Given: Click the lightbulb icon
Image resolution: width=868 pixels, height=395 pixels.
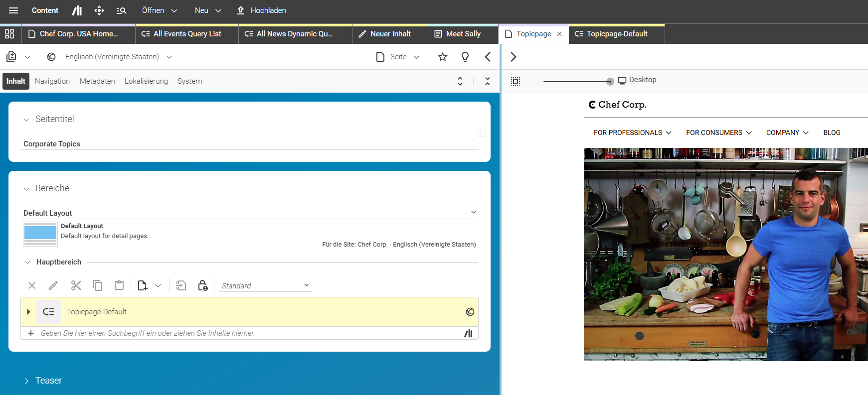Looking at the screenshot, I should point(465,57).
